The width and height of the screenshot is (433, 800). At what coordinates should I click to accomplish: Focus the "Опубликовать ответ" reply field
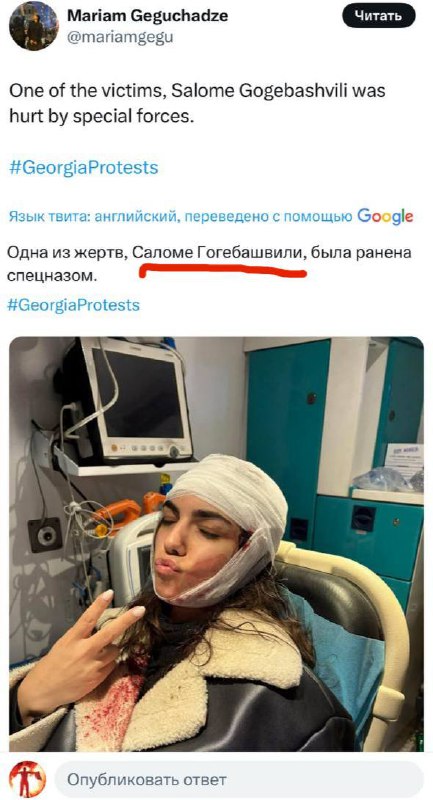click(x=239, y=780)
